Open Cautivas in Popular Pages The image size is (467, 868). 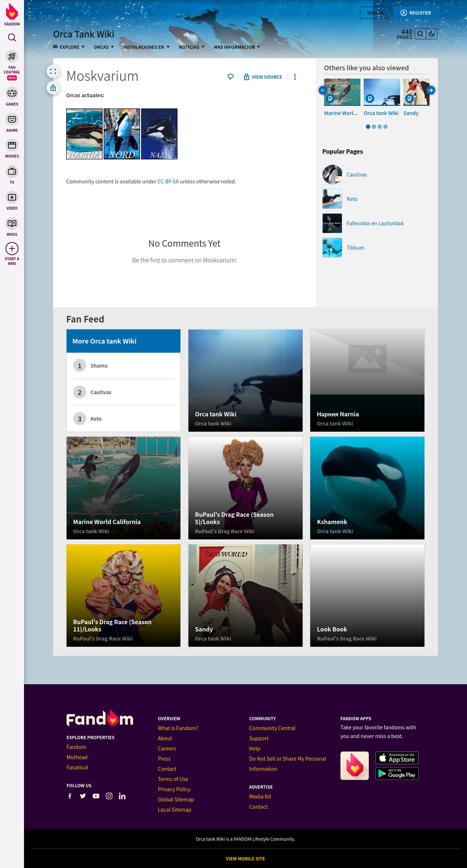pos(356,174)
